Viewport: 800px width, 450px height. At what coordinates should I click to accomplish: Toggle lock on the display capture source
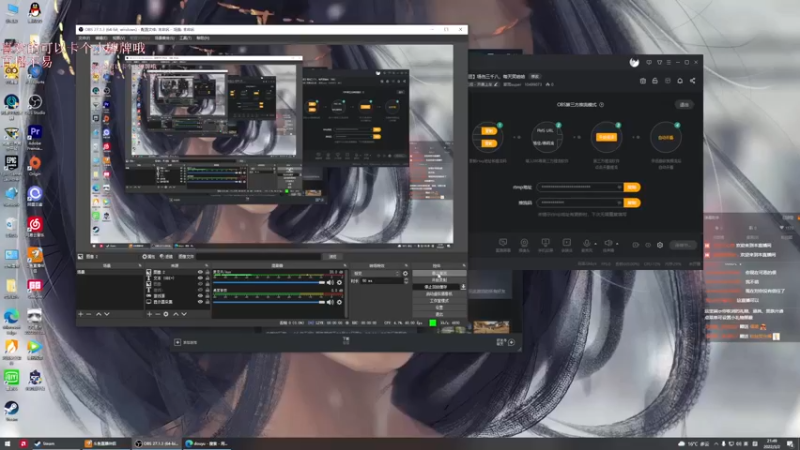[x=207, y=302]
